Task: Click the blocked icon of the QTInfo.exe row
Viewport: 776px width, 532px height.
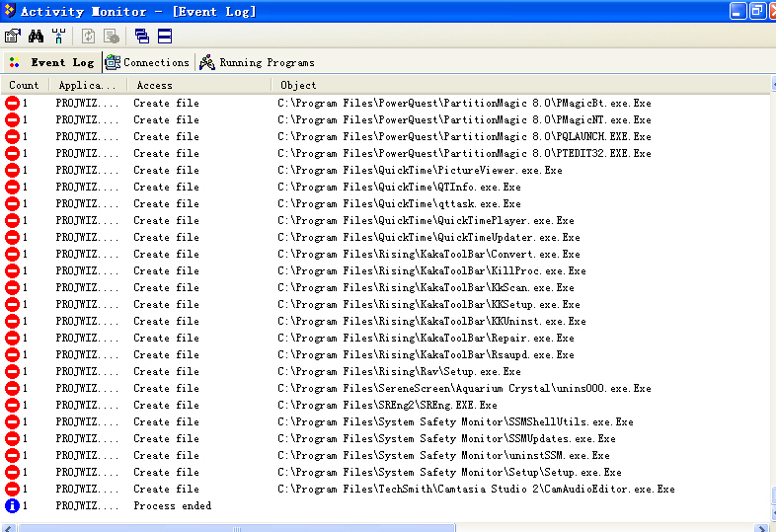Action: click(12, 188)
